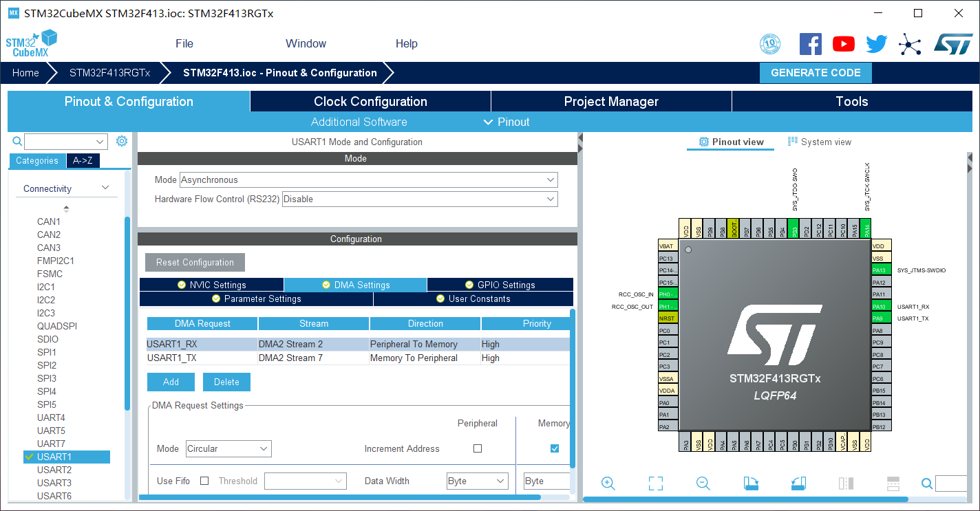
Task: Open the Help menu
Action: pyautogui.click(x=407, y=43)
